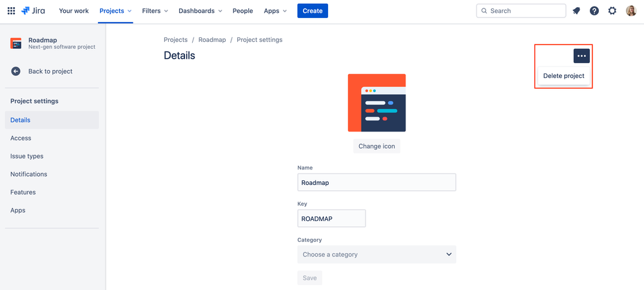Open the app switcher grid icon
Image resolution: width=644 pixels, height=290 pixels.
pyautogui.click(x=12, y=11)
